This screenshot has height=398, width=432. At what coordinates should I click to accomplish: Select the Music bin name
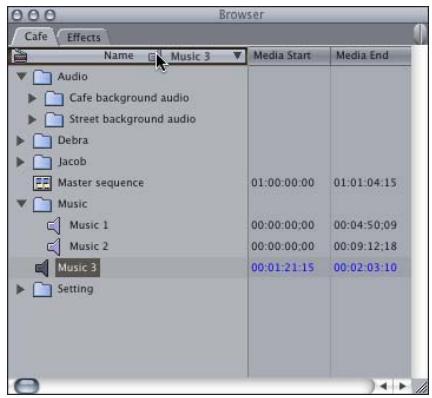[x=73, y=204]
